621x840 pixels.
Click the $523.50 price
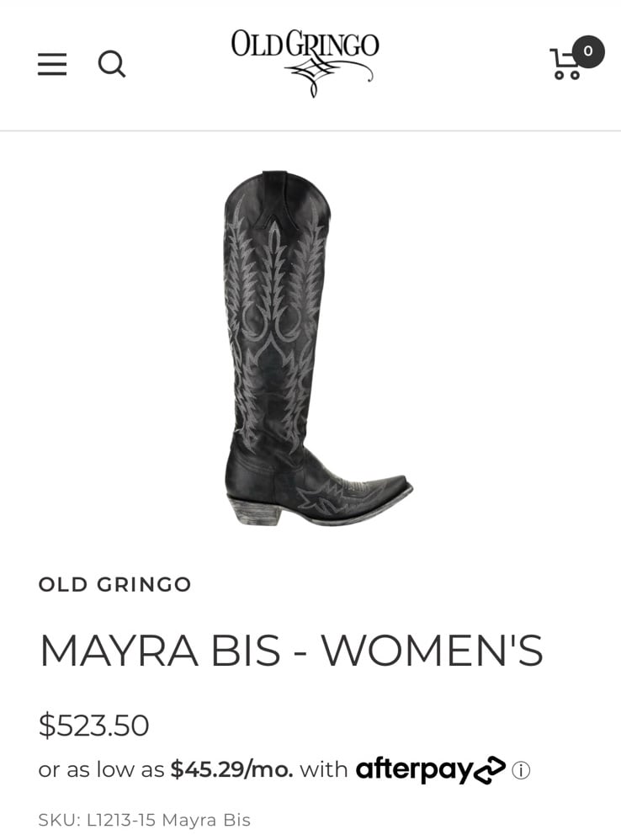tap(93, 725)
